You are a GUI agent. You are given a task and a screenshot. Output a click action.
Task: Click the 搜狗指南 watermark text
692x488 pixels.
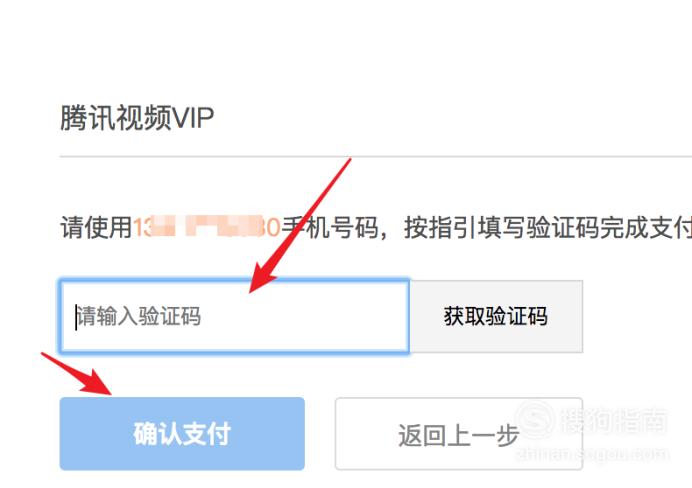click(x=614, y=420)
